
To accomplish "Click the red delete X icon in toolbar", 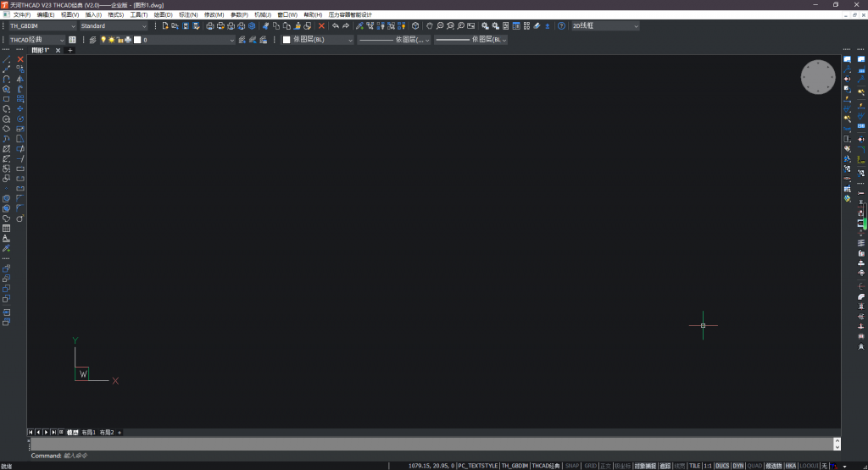I will tap(321, 26).
